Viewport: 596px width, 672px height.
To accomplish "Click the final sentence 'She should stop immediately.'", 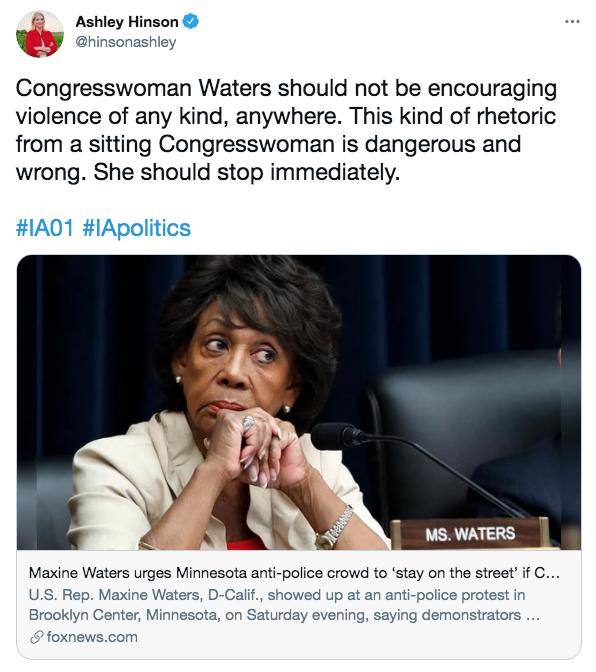I will click(246, 172).
